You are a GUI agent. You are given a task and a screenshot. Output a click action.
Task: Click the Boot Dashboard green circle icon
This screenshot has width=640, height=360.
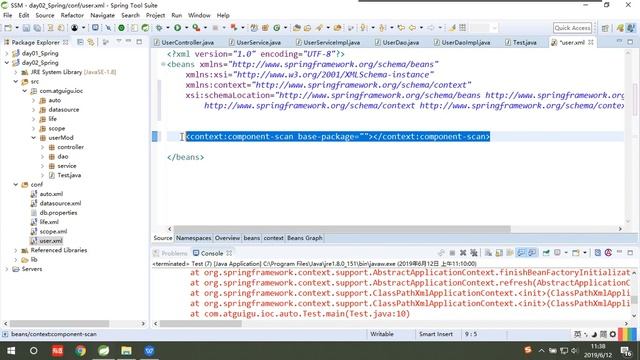(121, 28)
